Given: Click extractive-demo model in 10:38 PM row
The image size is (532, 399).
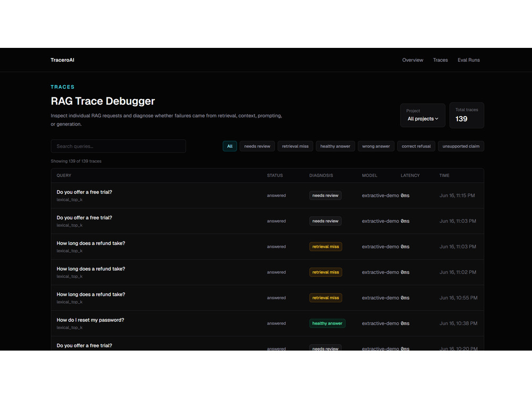Looking at the screenshot, I should [x=380, y=323].
